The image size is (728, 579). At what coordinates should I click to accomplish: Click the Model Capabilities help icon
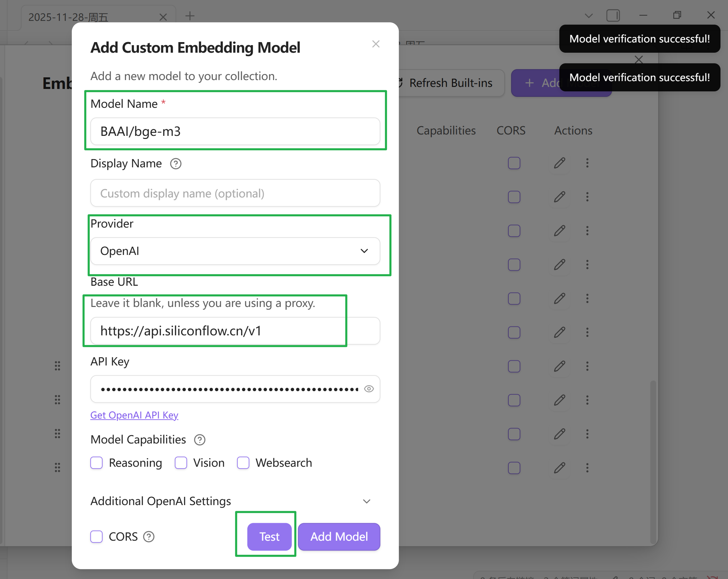click(200, 440)
